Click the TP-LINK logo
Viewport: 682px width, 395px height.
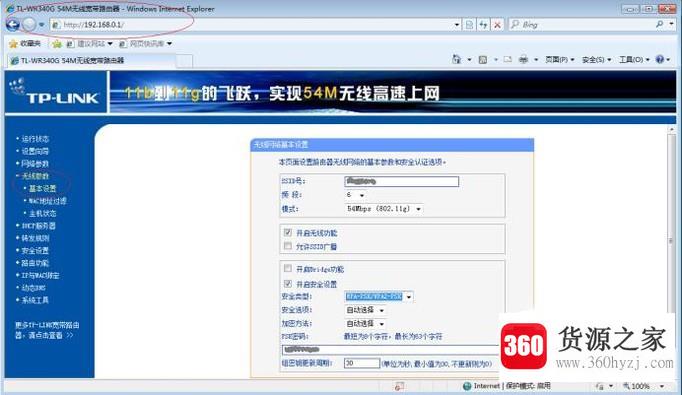[56, 92]
